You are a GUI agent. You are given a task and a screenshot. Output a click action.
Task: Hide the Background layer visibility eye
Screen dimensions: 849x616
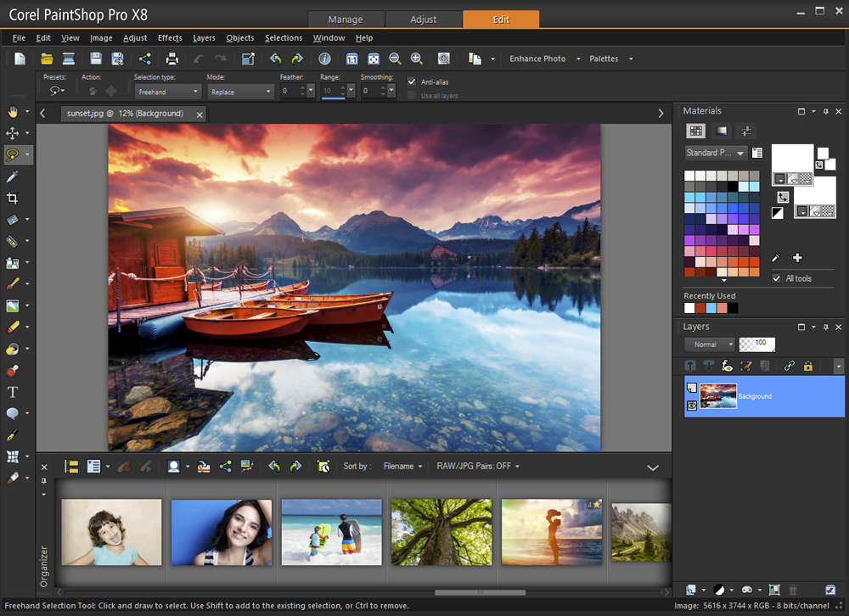tap(691, 406)
